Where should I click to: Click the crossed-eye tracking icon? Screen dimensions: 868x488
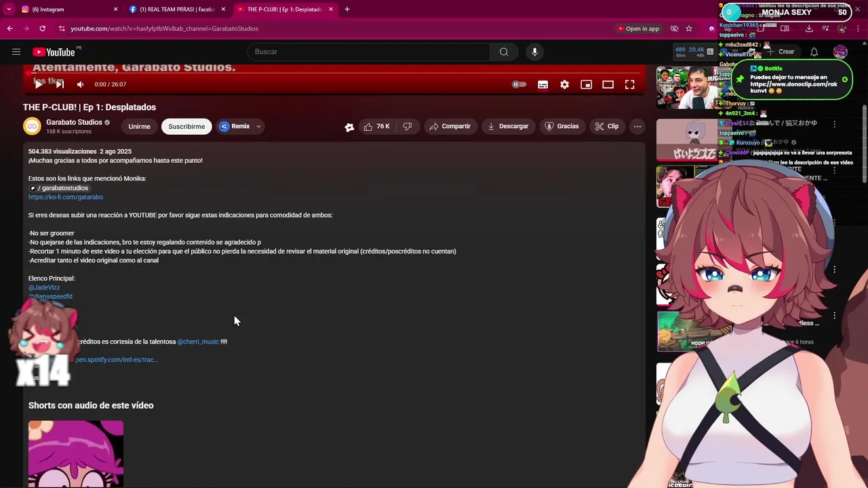click(x=674, y=28)
